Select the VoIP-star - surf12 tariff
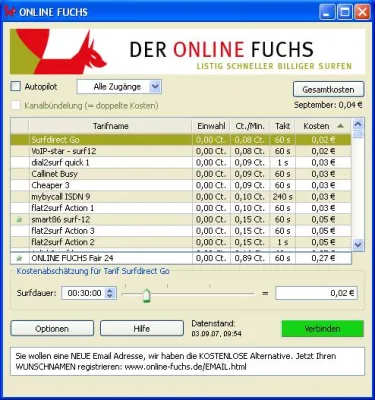Viewport: 375px width, 400px height. click(181, 151)
